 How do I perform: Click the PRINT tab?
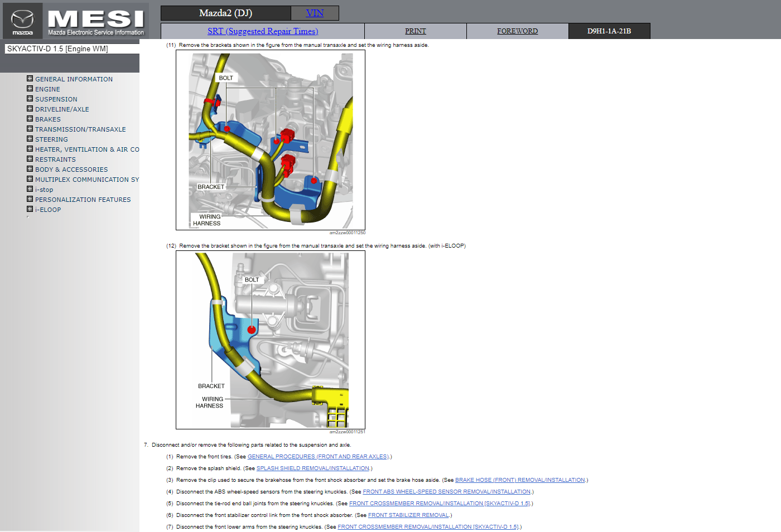coord(415,31)
